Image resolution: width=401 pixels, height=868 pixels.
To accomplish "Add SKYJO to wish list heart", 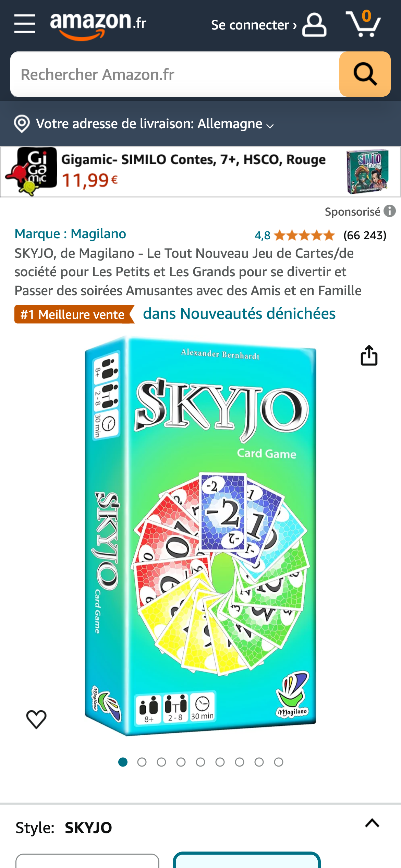I will click(x=36, y=719).
